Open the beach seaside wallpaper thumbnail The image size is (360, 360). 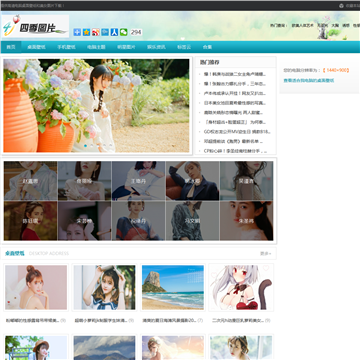(x=173, y=287)
